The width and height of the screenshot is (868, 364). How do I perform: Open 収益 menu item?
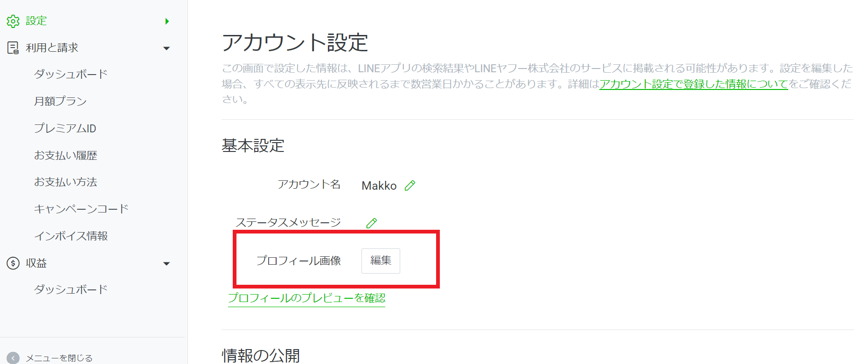coord(36,263)
